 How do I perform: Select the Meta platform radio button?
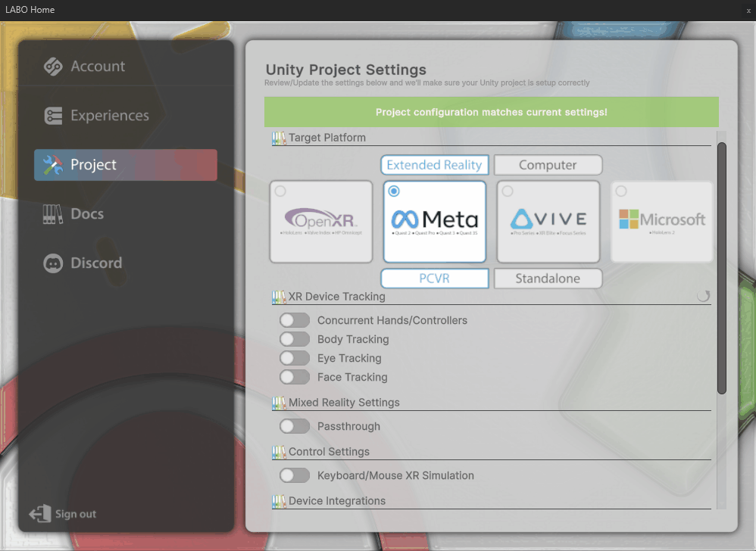(394, 191)
